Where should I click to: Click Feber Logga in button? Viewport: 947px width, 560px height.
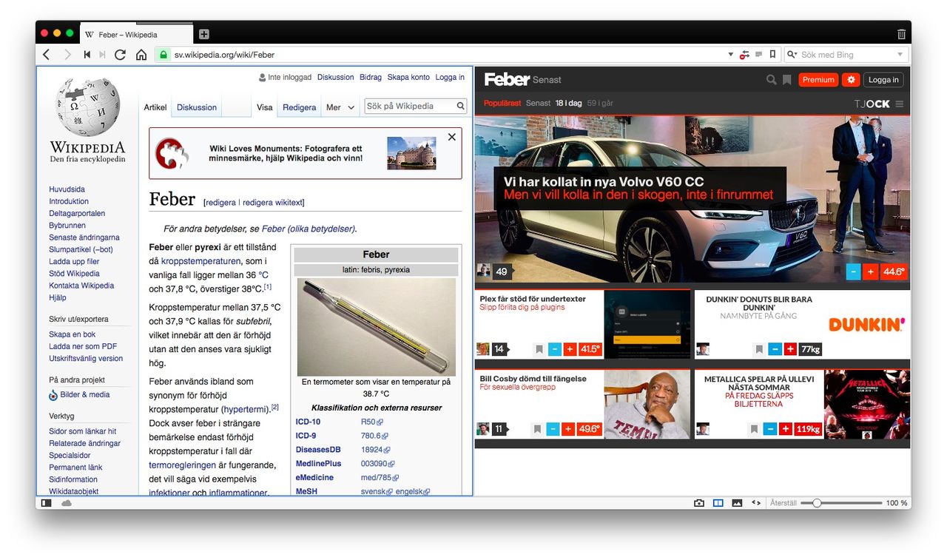883,80
